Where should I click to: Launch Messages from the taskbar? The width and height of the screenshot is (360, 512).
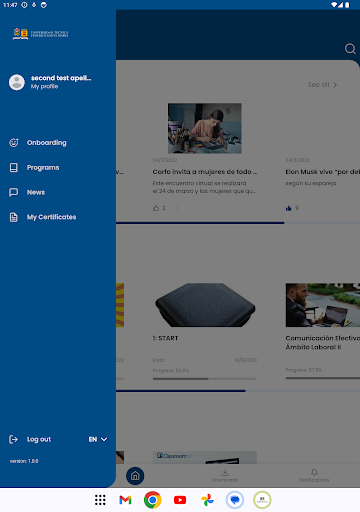pos(235,500)
